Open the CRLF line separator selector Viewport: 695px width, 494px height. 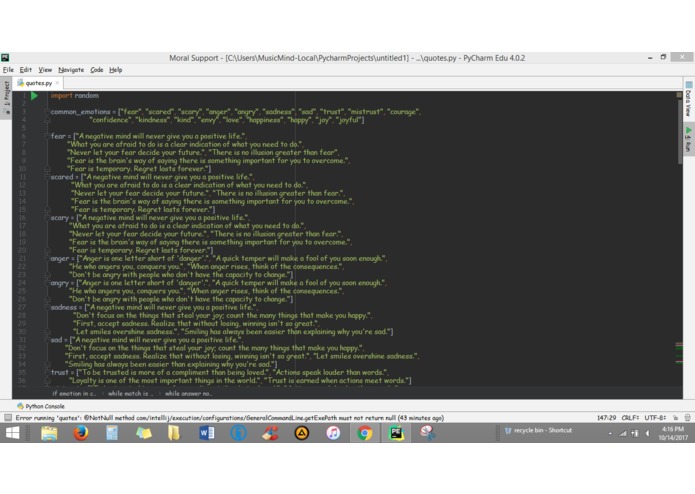630,417
